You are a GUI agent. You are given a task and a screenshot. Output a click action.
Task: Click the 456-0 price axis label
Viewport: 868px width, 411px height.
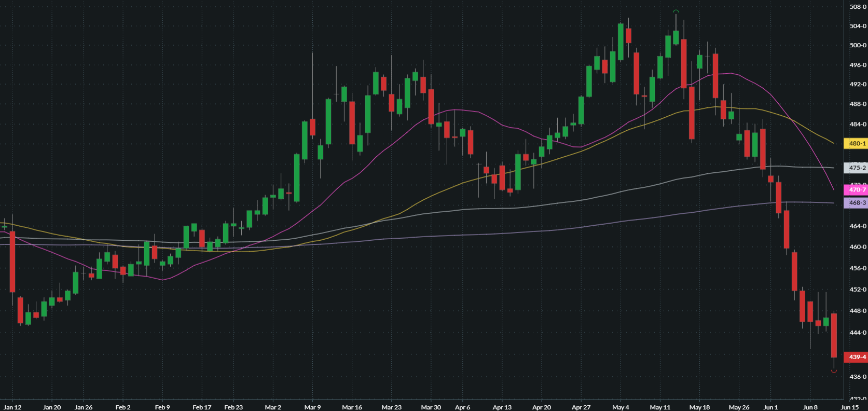(x=858, y=268)
